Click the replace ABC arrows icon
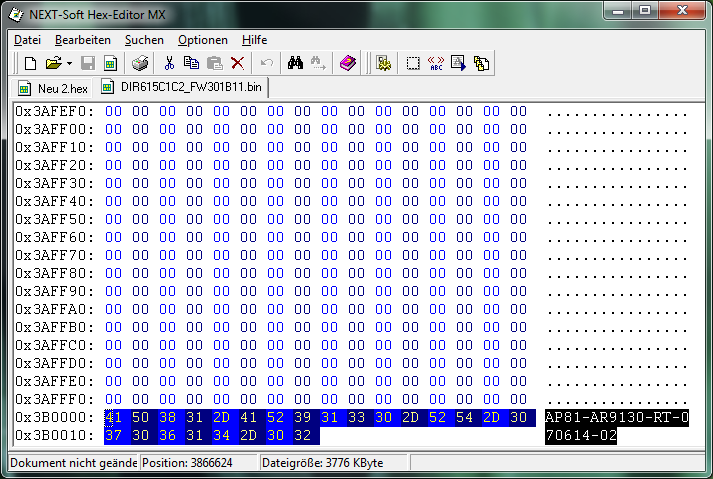 point(436,63)
